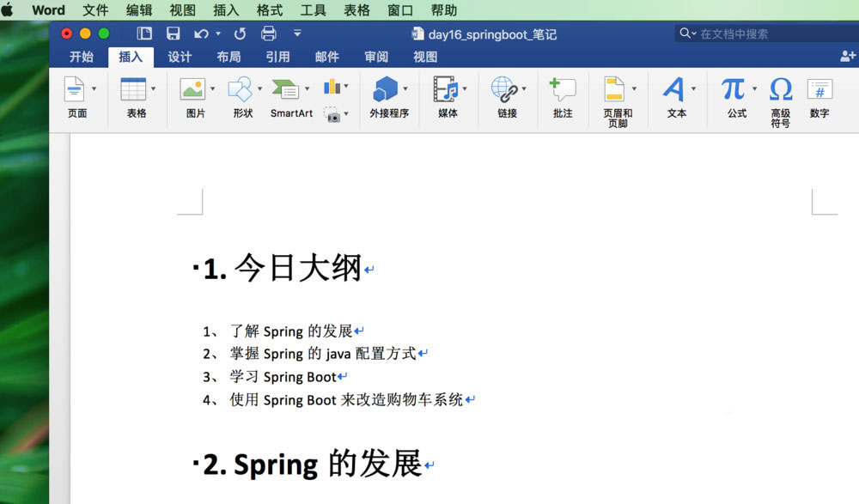The image size is (859, 504).
Task: Open the 编辑 menu
Action: pos(139,9)
